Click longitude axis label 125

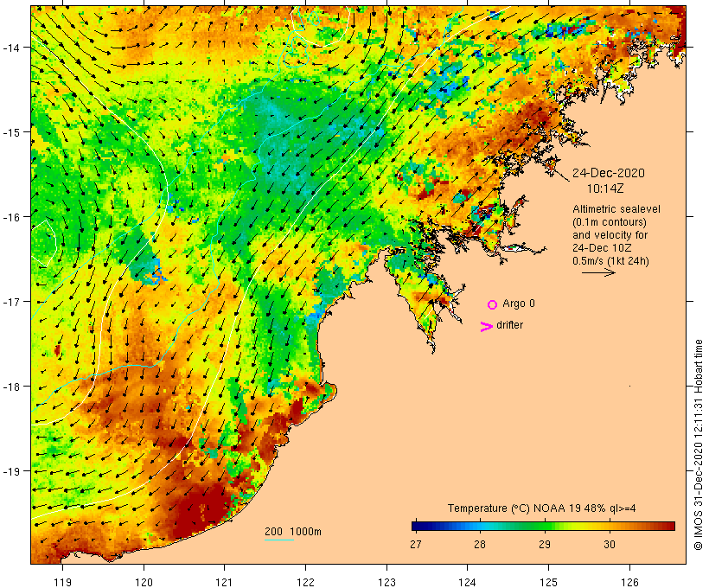(548, 582)
